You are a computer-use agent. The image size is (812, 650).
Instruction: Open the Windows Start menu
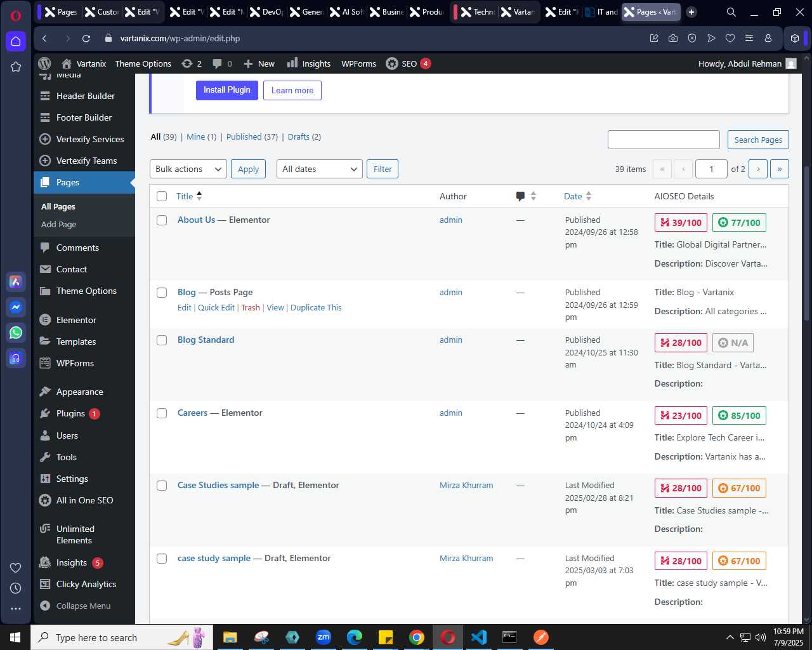(15, 637)
